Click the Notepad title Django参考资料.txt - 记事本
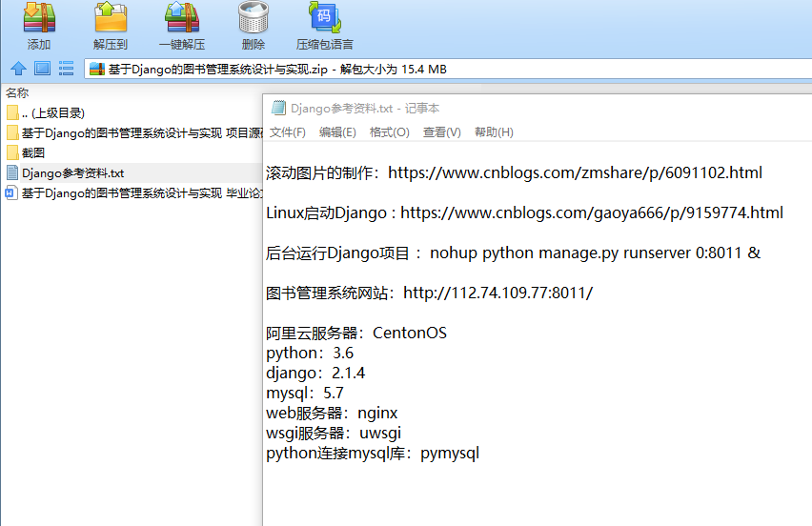This screenshot has width=812, height=526. tap(365, 109)
